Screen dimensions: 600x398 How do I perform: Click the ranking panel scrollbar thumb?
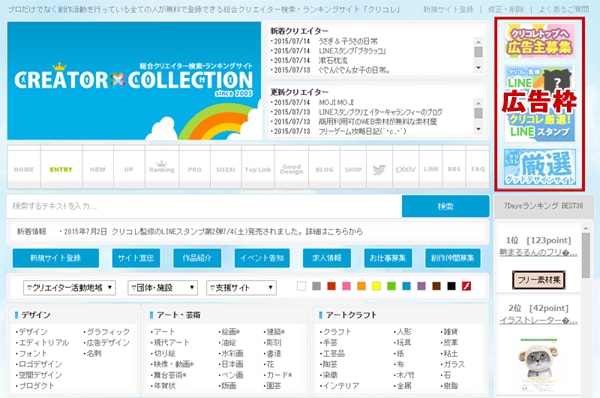tap(585, 255)
